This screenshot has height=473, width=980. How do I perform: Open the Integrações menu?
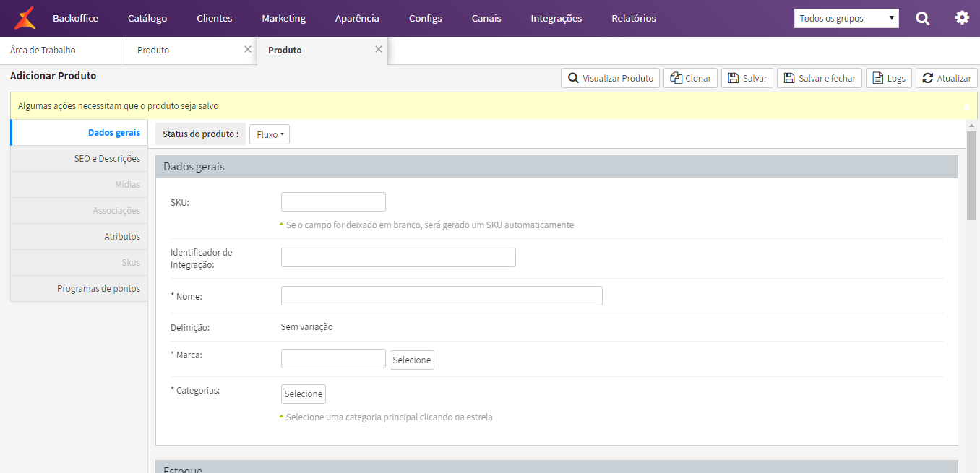pos(556,19)
